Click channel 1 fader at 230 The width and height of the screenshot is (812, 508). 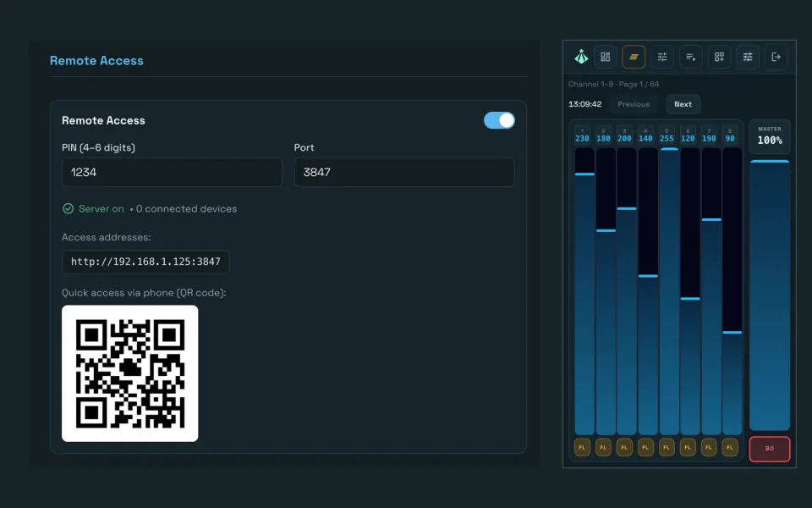pos(584,291)
